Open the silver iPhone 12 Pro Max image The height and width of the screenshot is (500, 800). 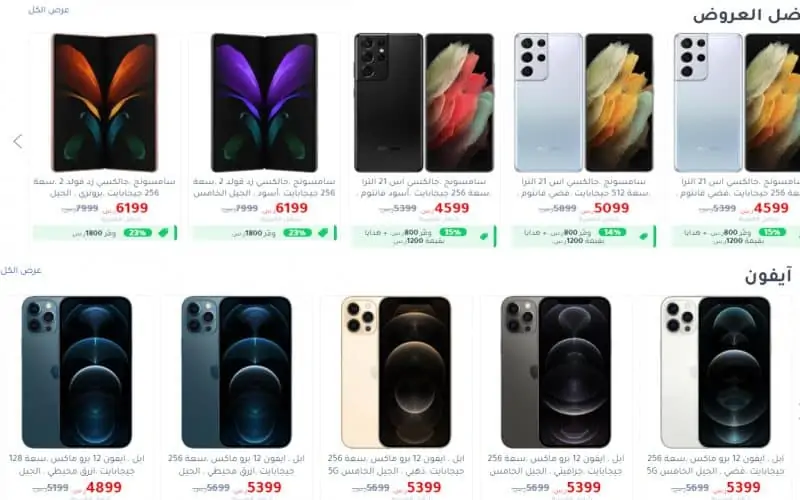[x=715, y=372]
